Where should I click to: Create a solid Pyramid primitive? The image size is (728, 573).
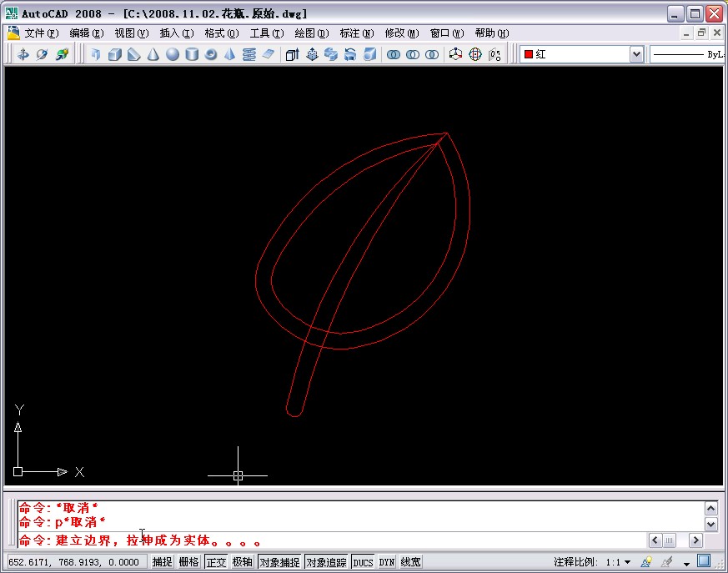[x=230, y=54]
